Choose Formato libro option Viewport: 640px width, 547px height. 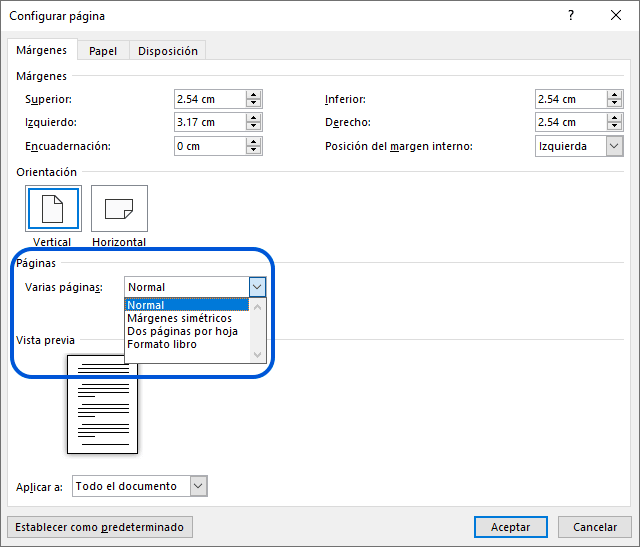tap(187, 344)
